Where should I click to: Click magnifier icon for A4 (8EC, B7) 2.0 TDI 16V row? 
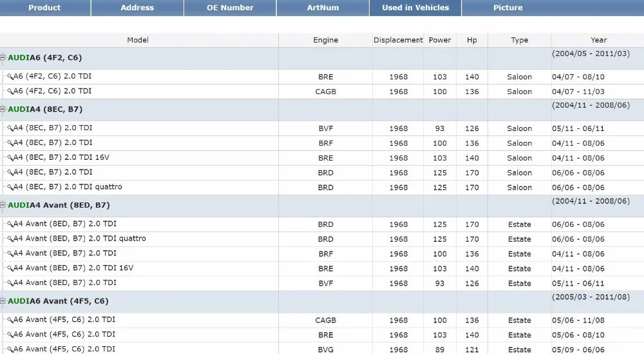pos(10,158)
